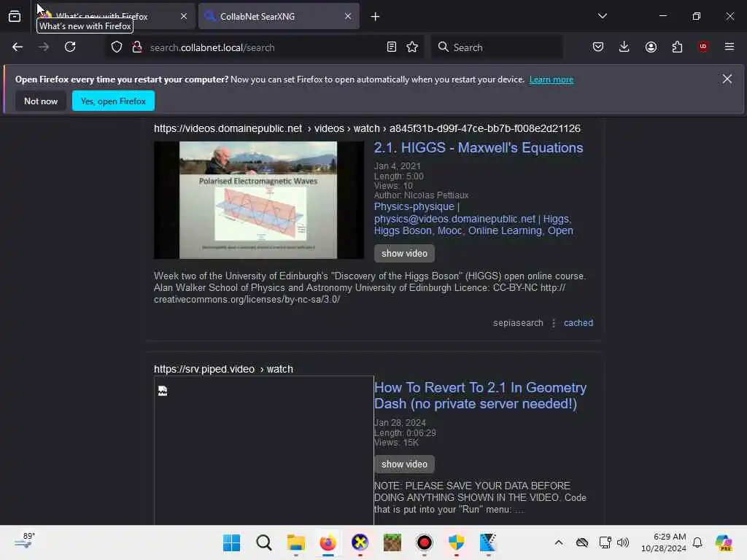Show hidden system tray icons

[x=559, y=542]
